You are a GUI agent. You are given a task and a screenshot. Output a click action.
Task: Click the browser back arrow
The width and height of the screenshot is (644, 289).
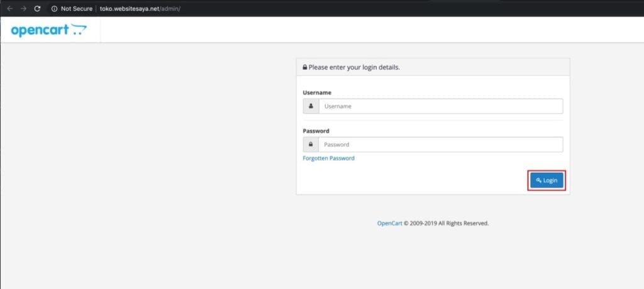[x=9, y=9]
